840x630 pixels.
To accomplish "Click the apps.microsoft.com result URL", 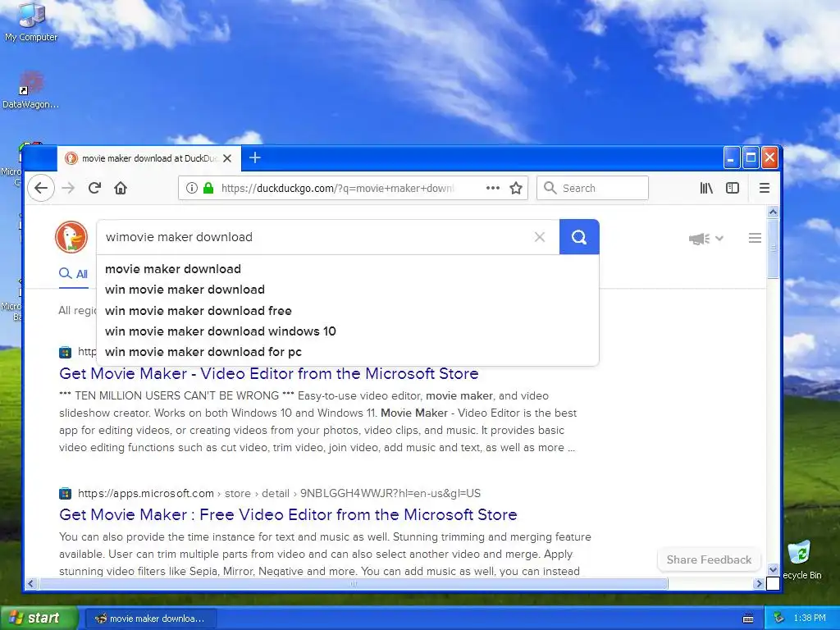I will click(x=279, y=493).
